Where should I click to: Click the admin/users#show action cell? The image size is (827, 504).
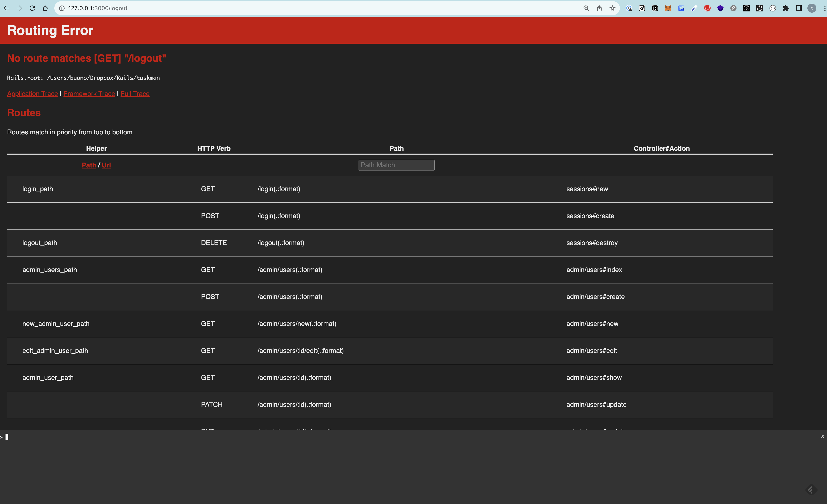click(x=594, y=378)
